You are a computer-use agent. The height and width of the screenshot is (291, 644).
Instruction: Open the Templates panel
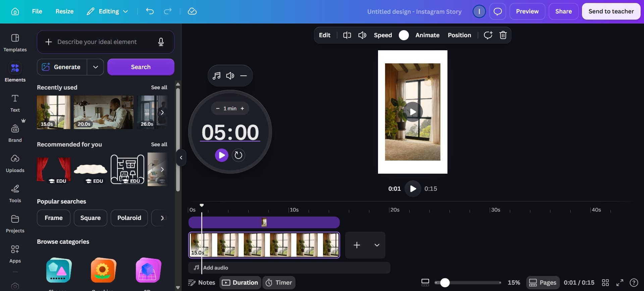15,43
